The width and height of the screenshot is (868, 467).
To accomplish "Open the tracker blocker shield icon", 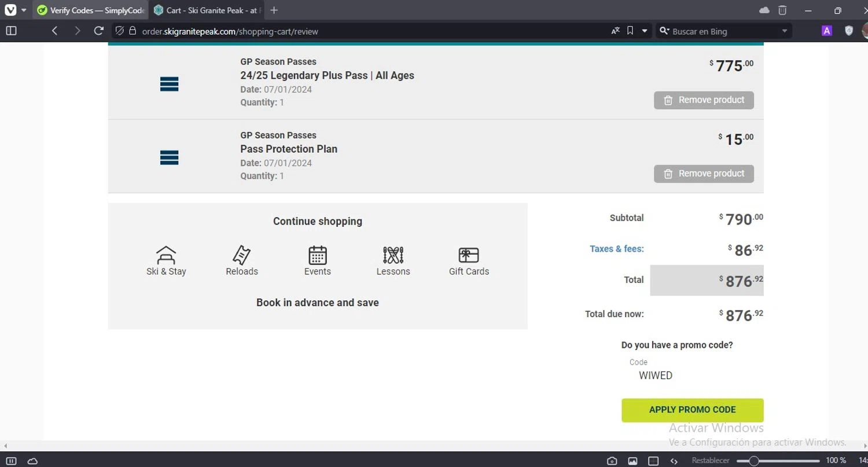I will [119, 31].
